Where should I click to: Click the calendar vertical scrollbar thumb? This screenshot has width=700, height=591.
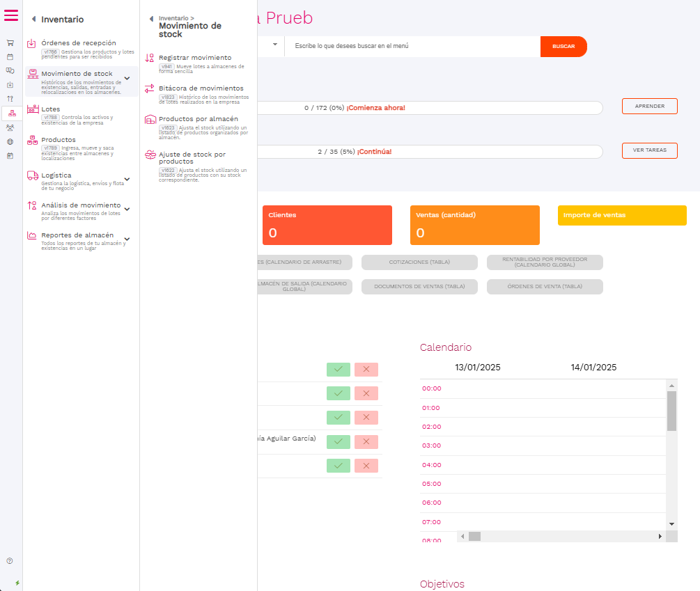(x=671, y=411)
